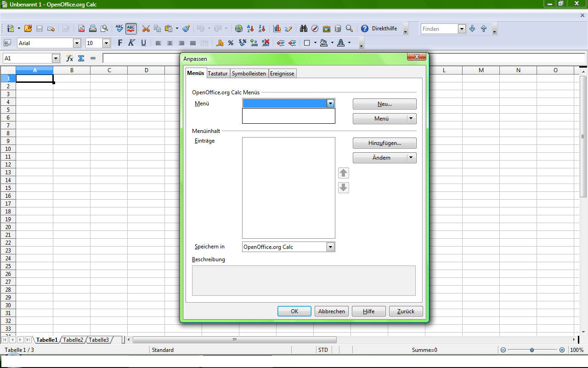
Task: Click the Sum sigma icon
Action: tap(81, 58)
